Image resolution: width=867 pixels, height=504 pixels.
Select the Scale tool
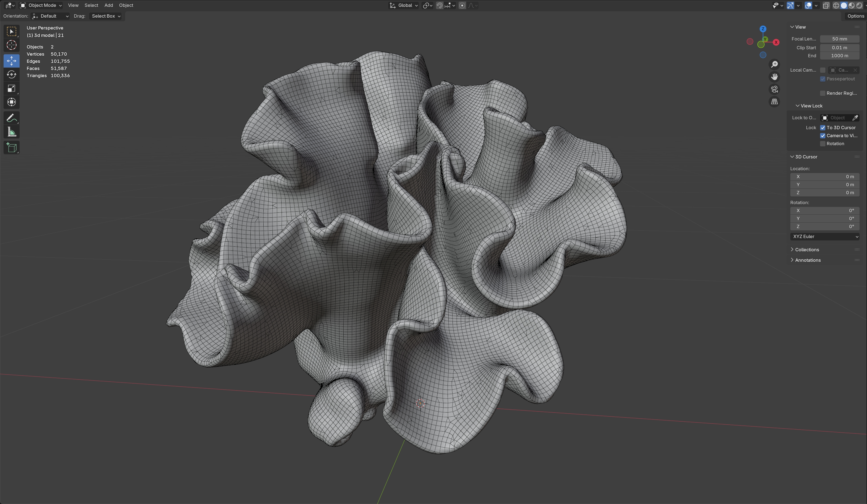tap(11, 89)
